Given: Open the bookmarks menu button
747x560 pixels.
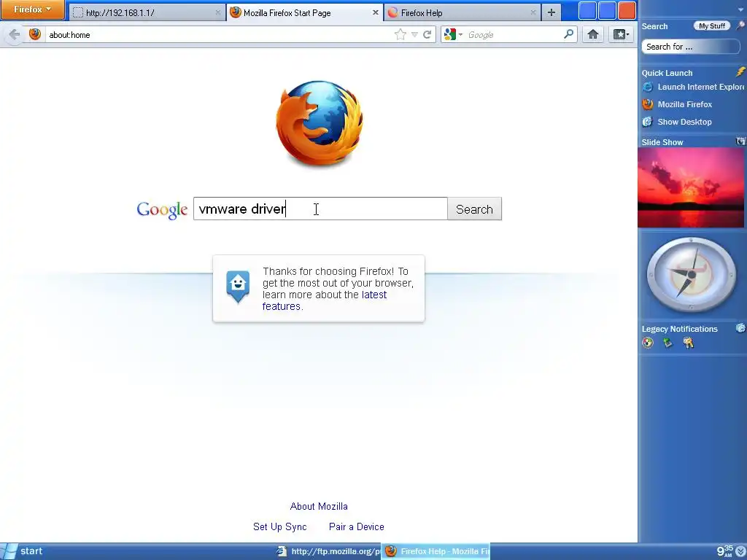Looking at the screenshot, I should pos(621,34).
